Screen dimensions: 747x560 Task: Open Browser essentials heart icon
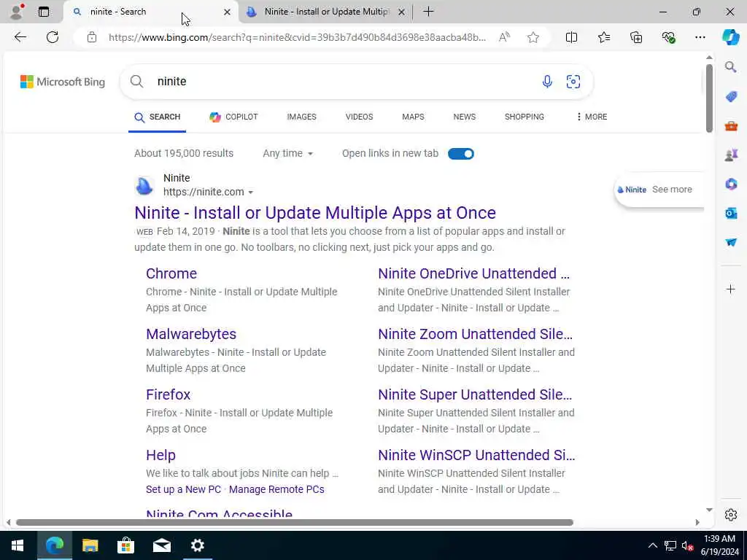click(x=668, y=37)
